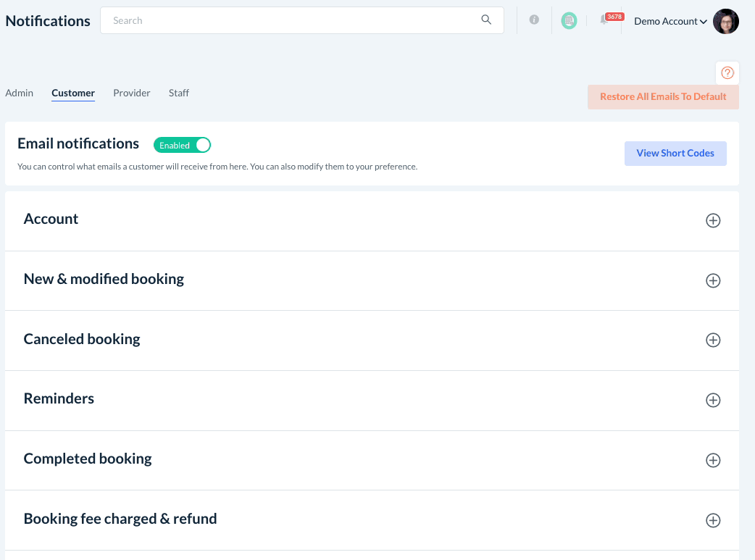Expand Completed booking plus icon
This screenshot has height=560, width=755.
(713, 460)
